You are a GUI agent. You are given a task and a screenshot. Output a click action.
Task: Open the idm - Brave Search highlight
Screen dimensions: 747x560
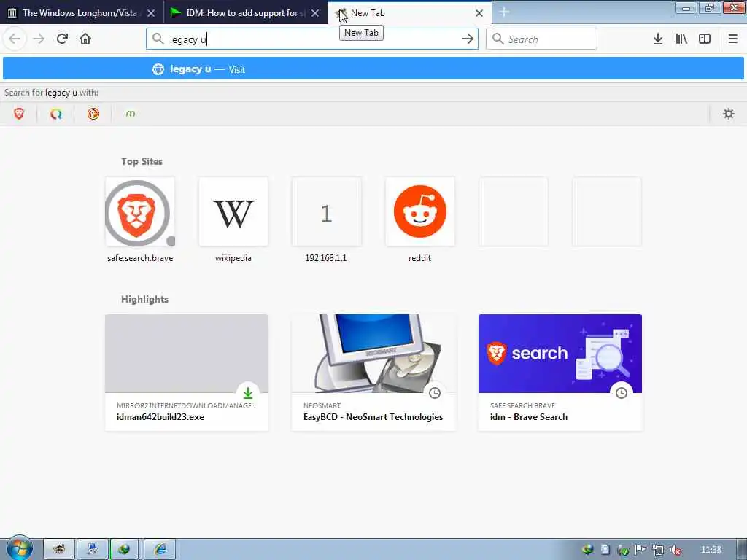pyautogui.click(x=560, y=373)
